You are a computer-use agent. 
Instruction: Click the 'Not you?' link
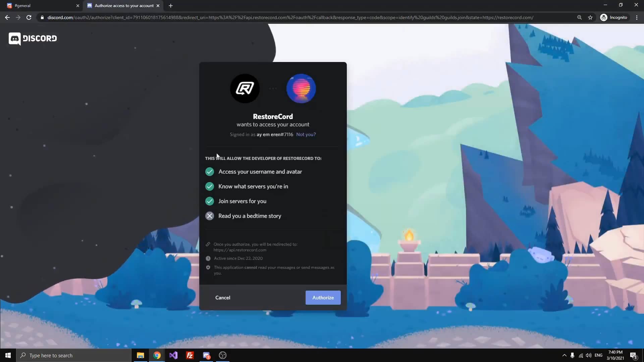[306, 134]
